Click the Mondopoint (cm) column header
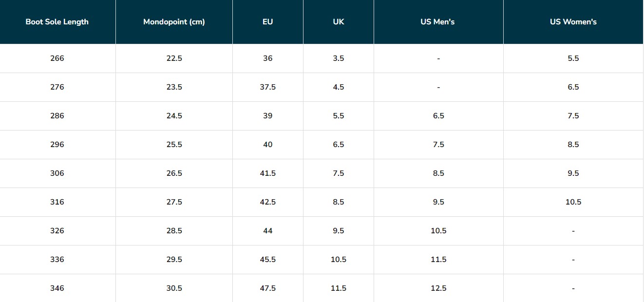644x302 pixels. coord(174,22)
